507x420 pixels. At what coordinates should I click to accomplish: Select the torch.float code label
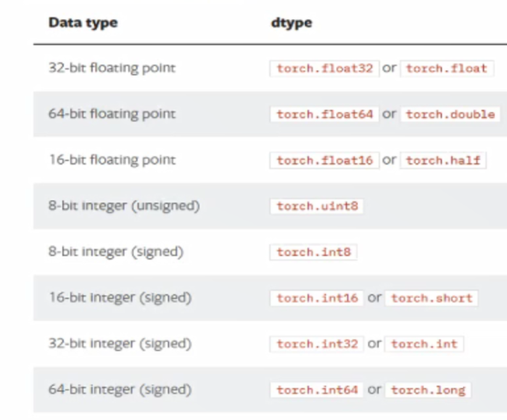(447, 69)
